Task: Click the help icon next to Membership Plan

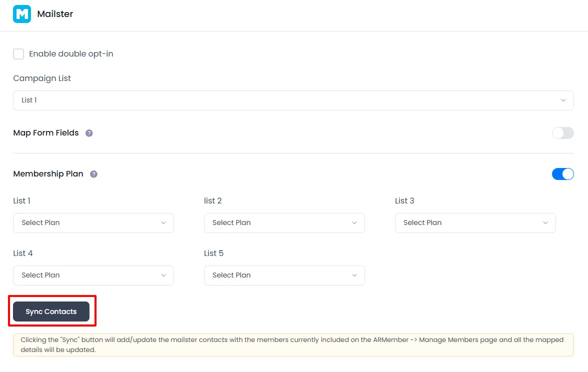Action: (x=93, y=174)
